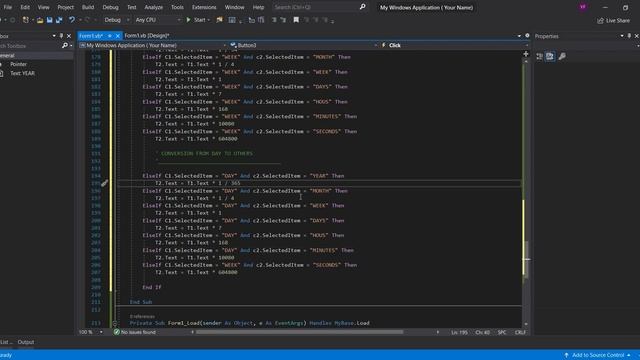Click the Ln: 195 line indicator
640x360 pixels.
point(459,333)
